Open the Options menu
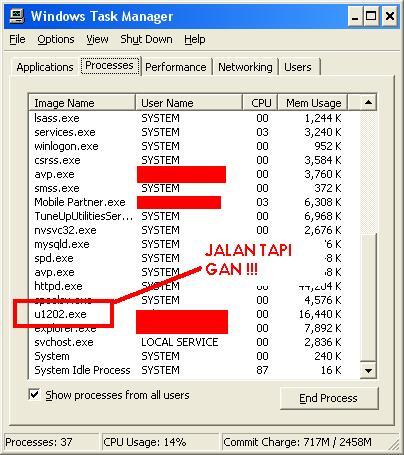 click(56, 39)
